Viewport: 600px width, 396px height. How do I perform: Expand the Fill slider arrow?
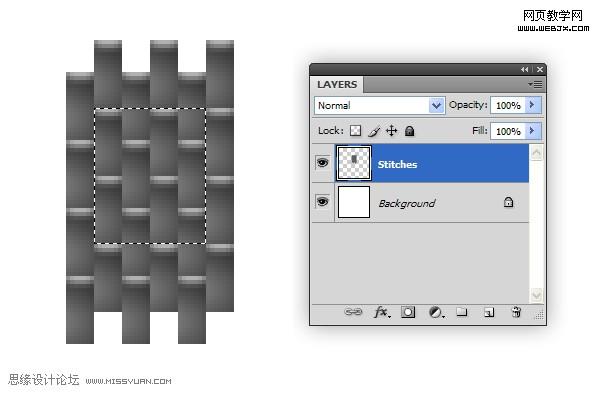(532, 131)
